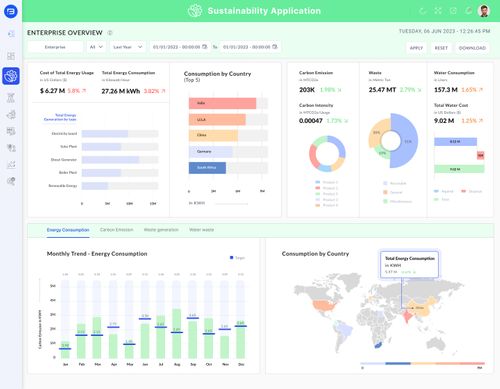
Task: Click the start date input field
Action: [x=180, y=47]
